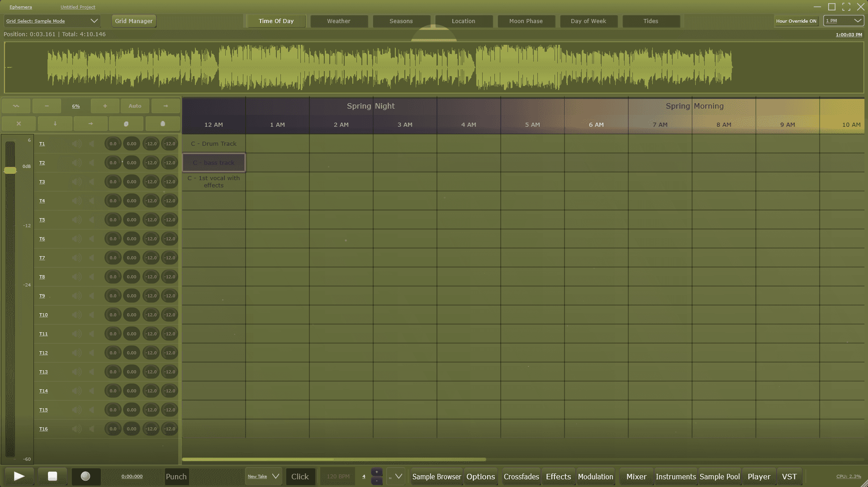The height and width of the screenshot is (487, 868).
Task: Select the C - Drum Track grid cell
Action: [x=213, y=143]
